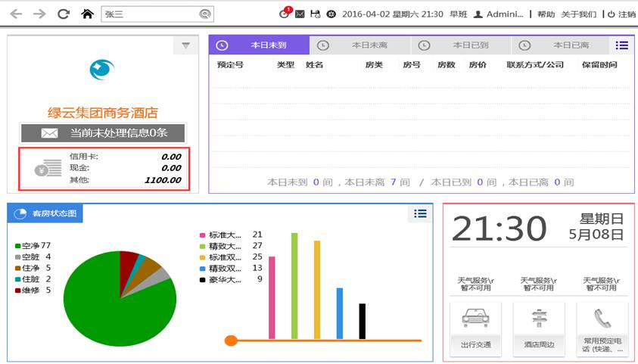Click the 其他 amount 1100.00
The width and height of the screenshot is (638, 364).
tap(163, 180)
